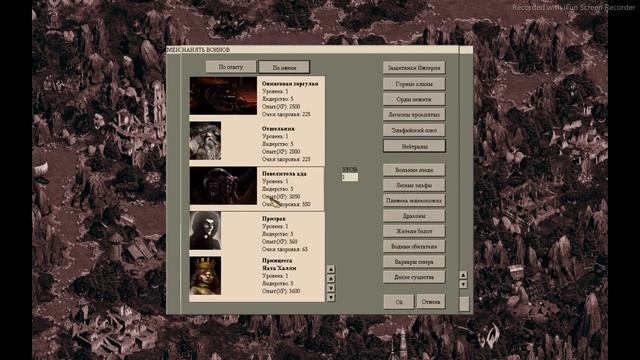Filter by Варвары севера subrace

pos(414,262)
